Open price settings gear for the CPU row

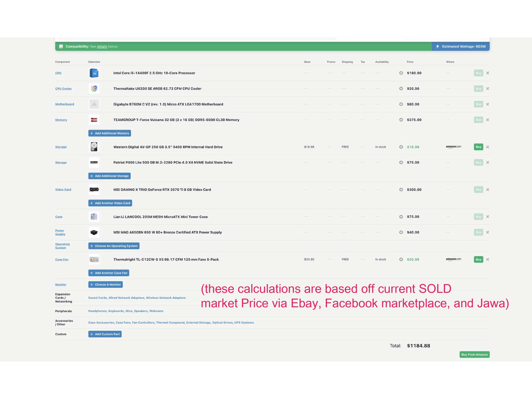coord(401,73)
